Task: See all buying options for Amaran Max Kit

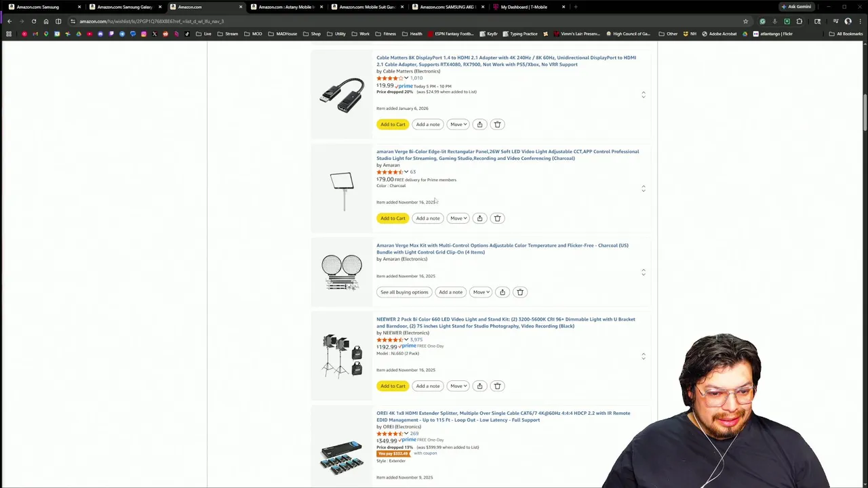Action: point(404,292)
